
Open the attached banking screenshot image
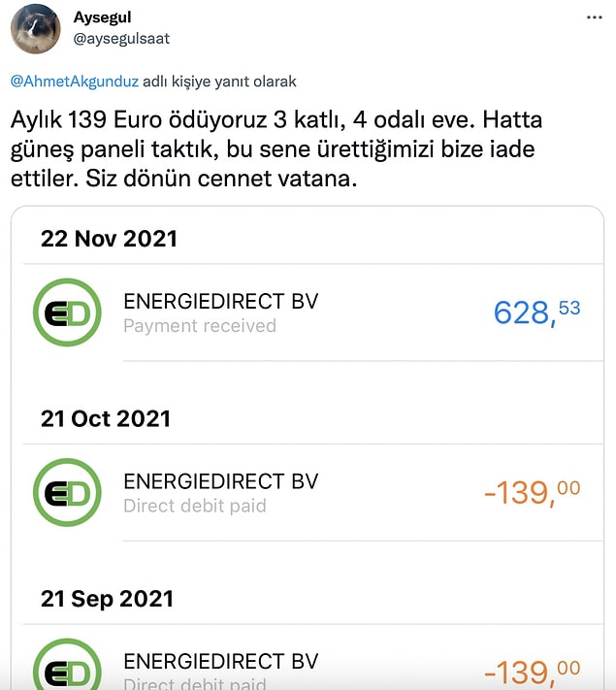[x=308, y=447]
